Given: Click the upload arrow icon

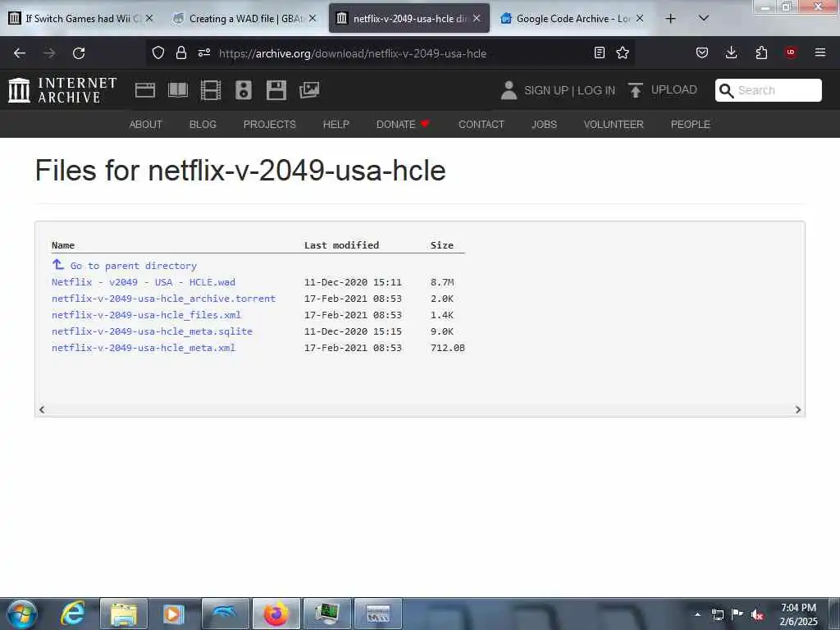Looking at the screenshot, I should (x=636, y=90).
